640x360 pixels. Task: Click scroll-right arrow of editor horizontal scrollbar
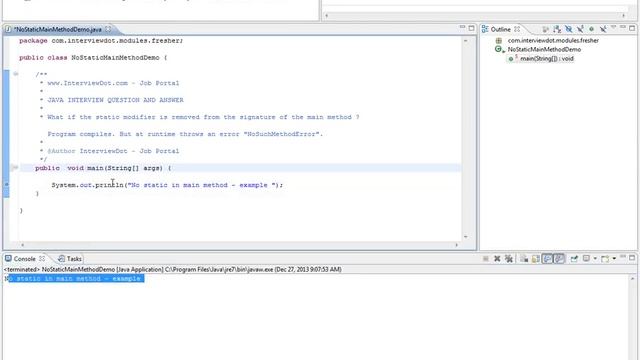click(x=456, y=245)
